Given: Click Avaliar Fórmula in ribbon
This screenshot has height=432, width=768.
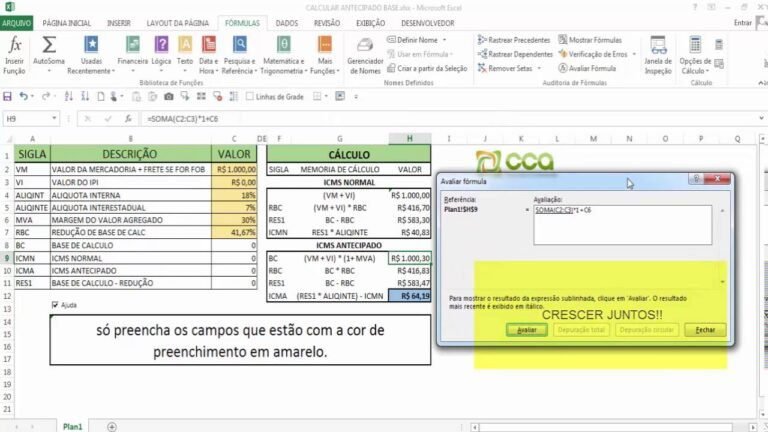Looking at the screenshot, I should click(587, 68).
